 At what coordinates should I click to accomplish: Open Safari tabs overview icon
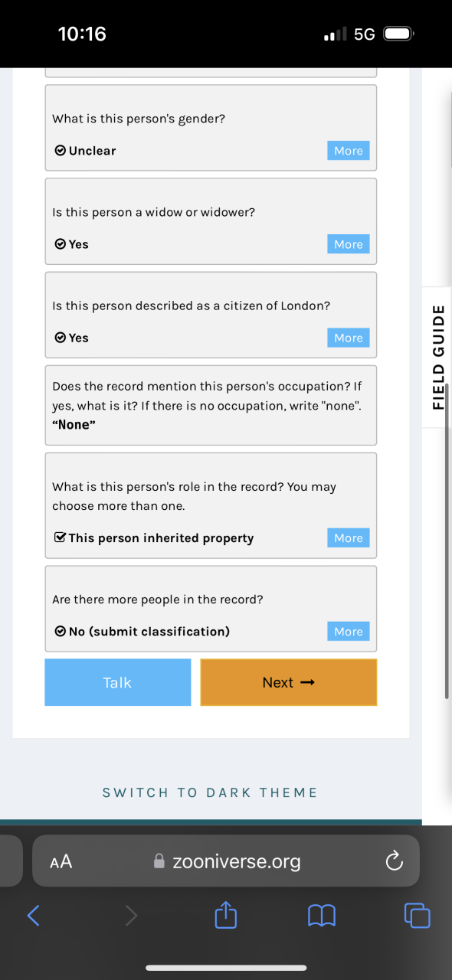(417, 915)
